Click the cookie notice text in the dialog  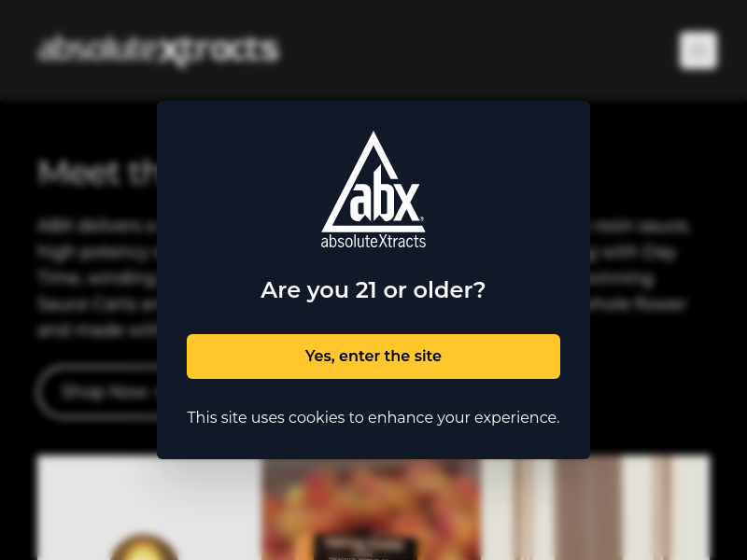click(373, 417)
